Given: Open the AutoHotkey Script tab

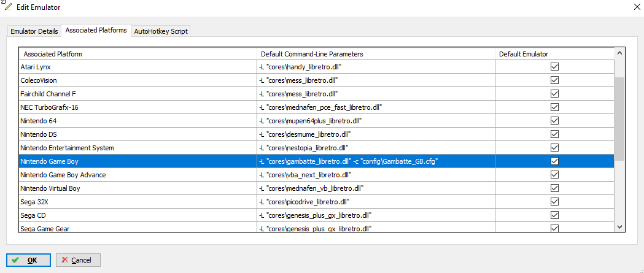Looking at the screenshot, I should 161,31.
